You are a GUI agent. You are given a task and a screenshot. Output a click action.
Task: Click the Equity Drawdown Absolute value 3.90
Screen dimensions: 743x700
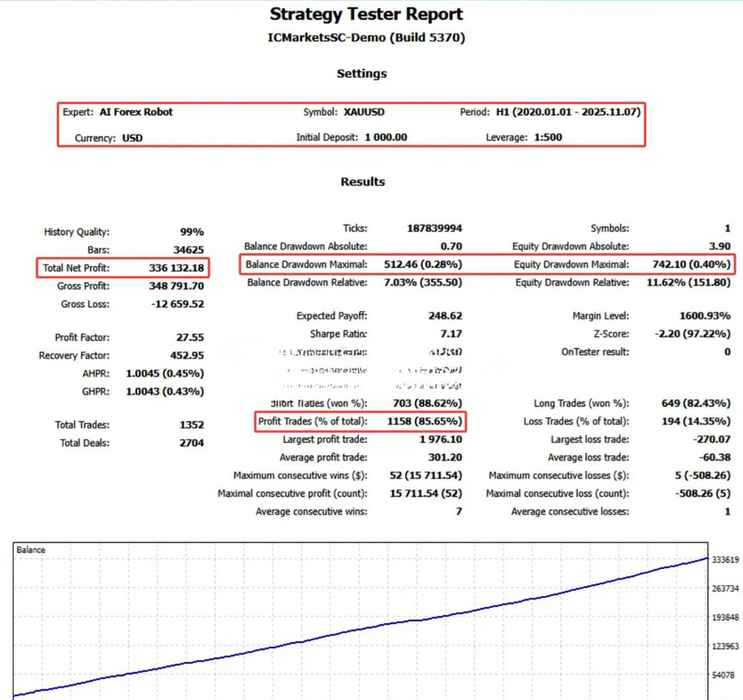719,246
